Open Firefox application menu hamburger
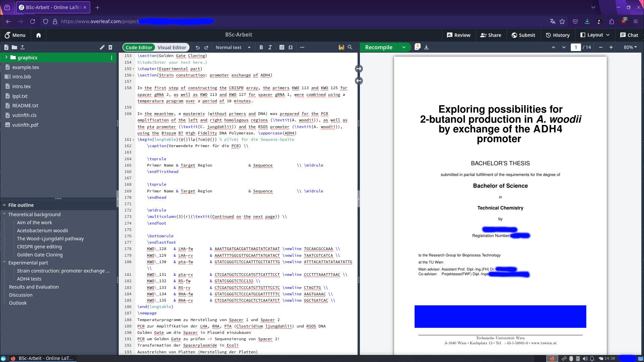Image resolution: width=644 pixels, height=362 pixels. pos(635,21)
